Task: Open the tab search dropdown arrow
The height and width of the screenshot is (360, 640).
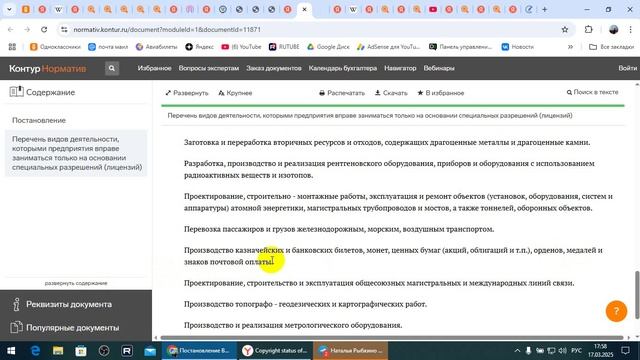Action: point(9,9)
